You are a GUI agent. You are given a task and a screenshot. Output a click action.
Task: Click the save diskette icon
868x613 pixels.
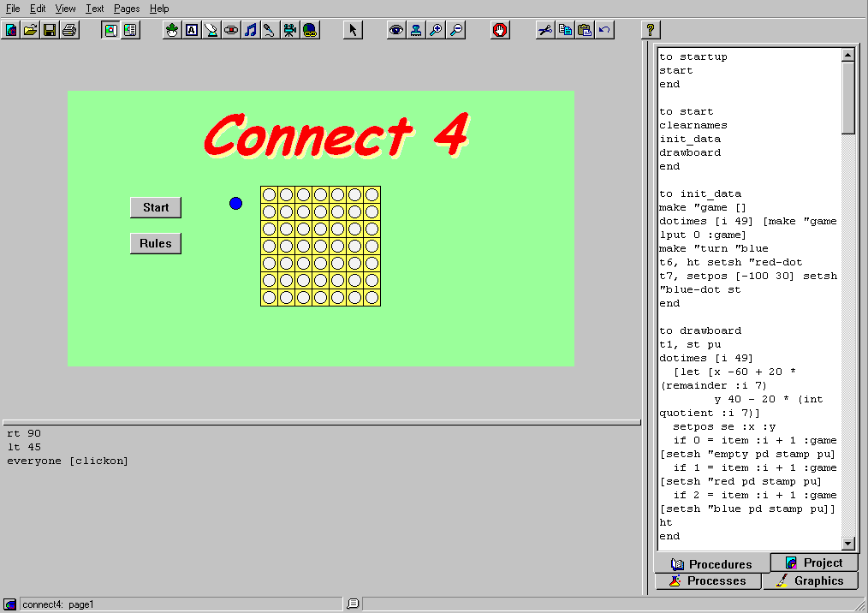[x=50, y=30]
